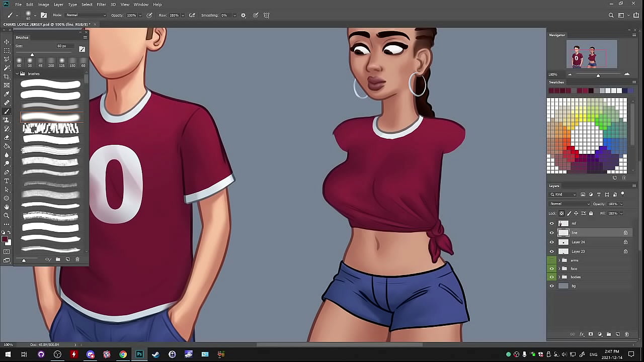644x362 pixels.
Task: Open the Filter menu
Action: coord(101,5)
